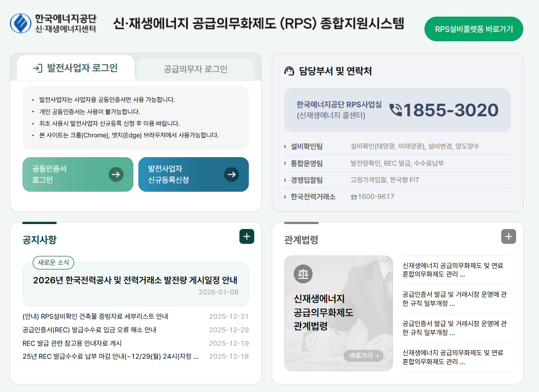Viewport: 539px width, 392px height.
Task: Open third law link 공급인증서 발급 및 거래시장
Action: click(x=455, y=328)
